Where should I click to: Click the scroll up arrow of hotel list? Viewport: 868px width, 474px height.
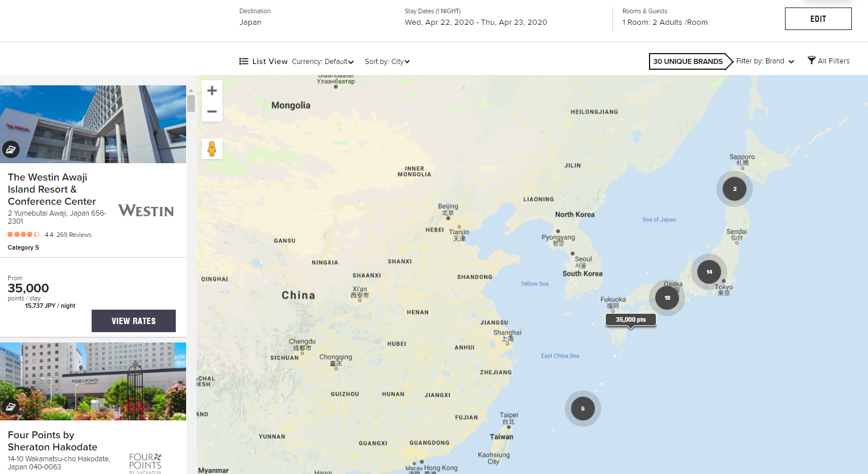coord(191,91)
